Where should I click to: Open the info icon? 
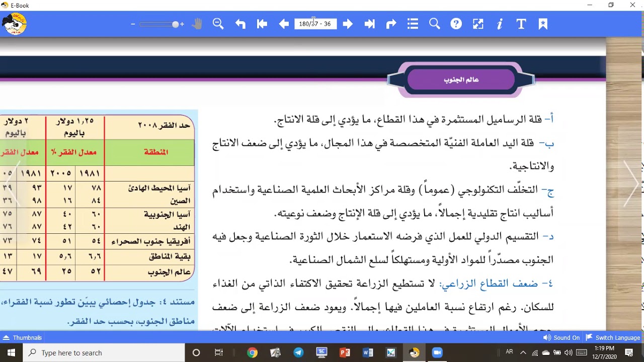click(x=500, y=24)
